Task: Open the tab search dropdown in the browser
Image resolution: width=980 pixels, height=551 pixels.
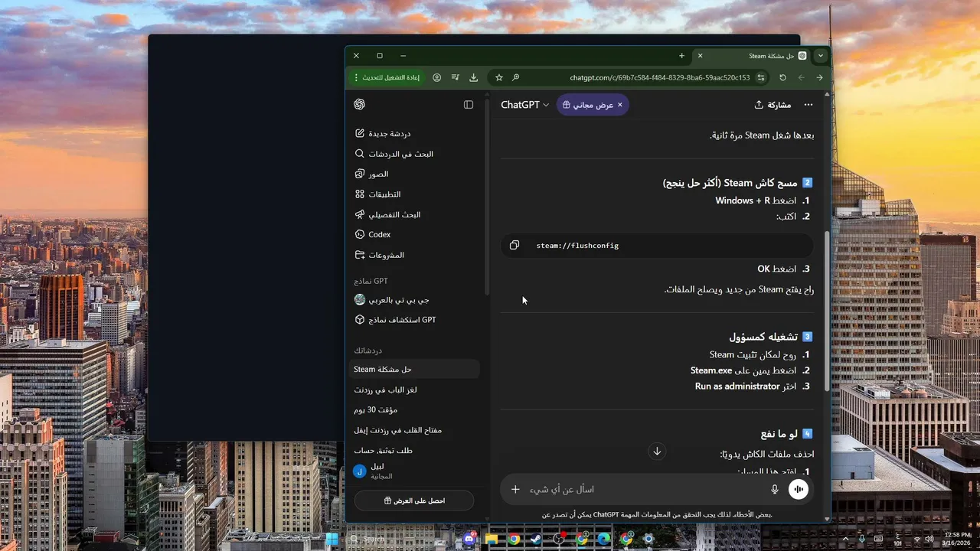Action: 821,56
